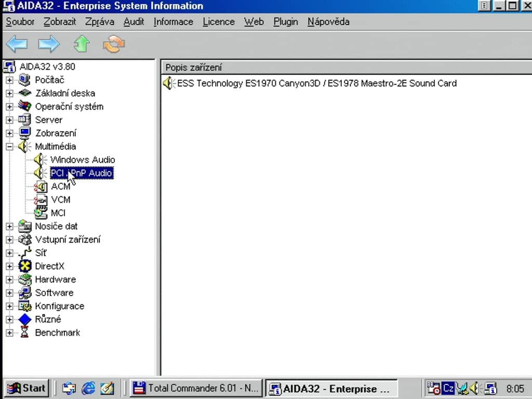Select the Multimédia speaker icon
The height and width of the screenshot is (399, 532).
(x=24, y=146)
